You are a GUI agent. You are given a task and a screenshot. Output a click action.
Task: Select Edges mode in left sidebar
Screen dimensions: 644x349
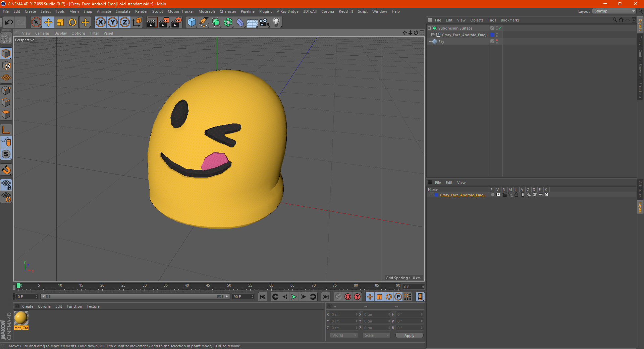pyautogui.click(x=6, y=102)
